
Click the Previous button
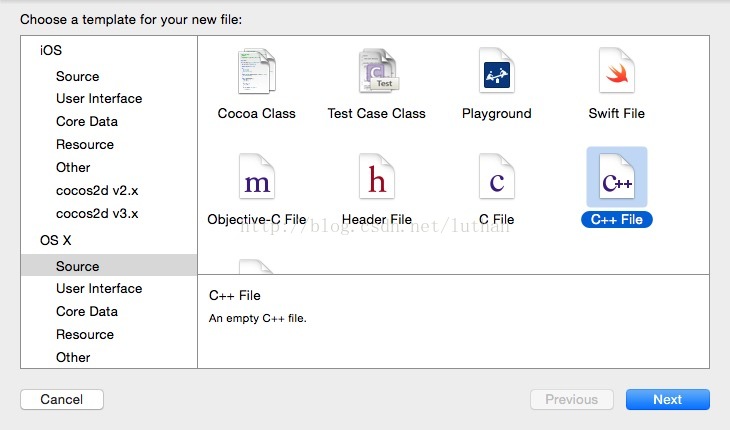click(572, 399)
